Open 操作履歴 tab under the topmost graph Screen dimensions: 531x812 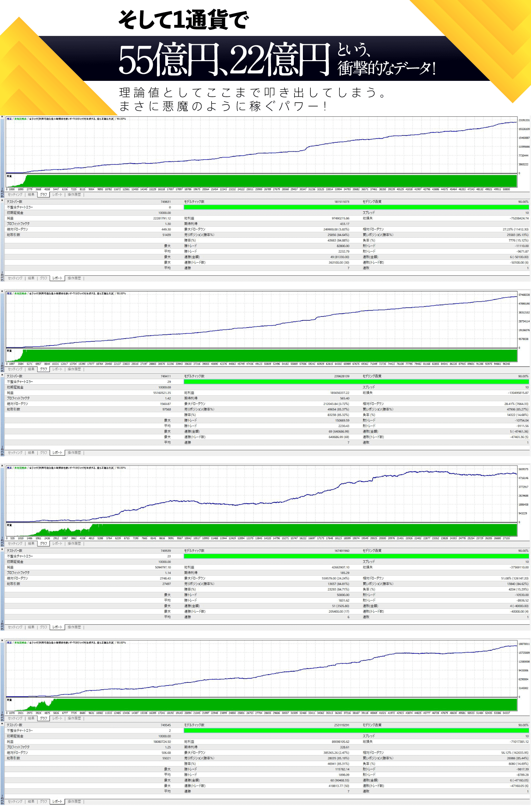click(x=74, y=195)
